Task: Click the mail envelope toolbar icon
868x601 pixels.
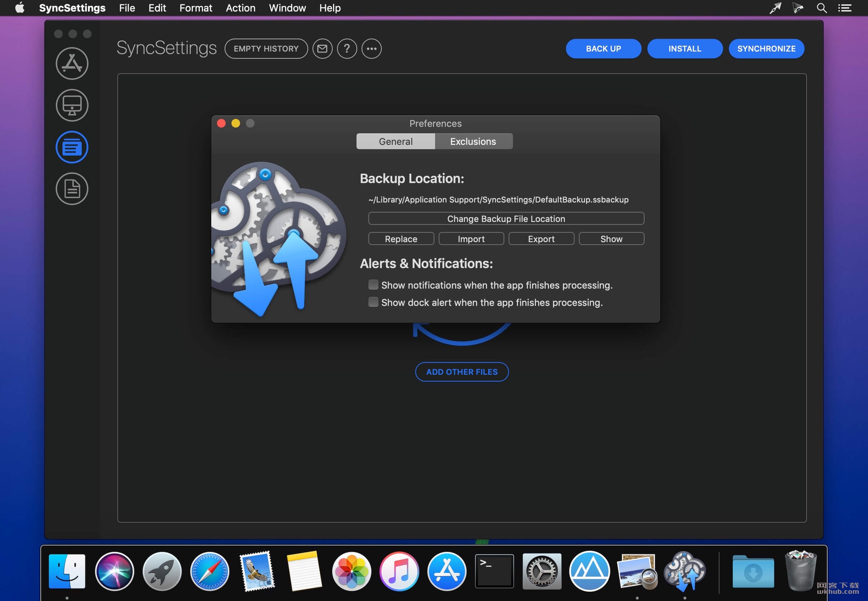Action: pyautogui.click(x=322, y=49)
